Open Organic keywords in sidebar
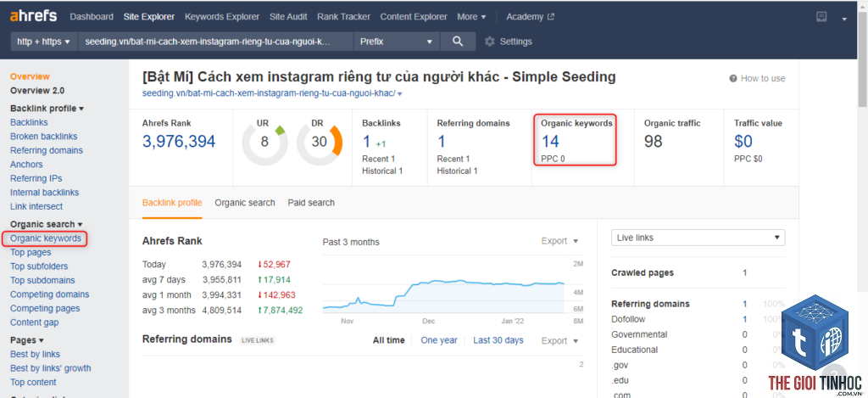The width and height of the screenshot is (868, 398). (x=46, y=238)
